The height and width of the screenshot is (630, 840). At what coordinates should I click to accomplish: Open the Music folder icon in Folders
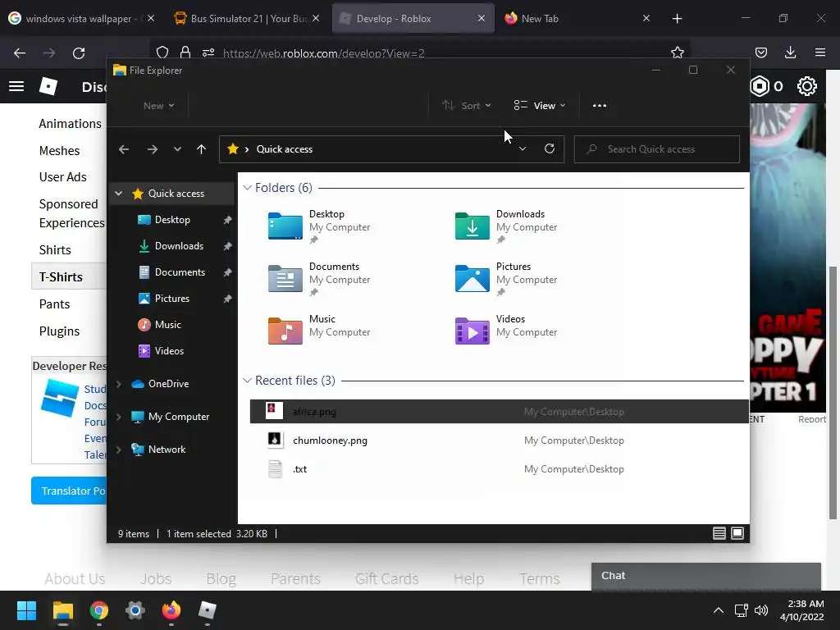pyautogui.click(x=285, y=331)
